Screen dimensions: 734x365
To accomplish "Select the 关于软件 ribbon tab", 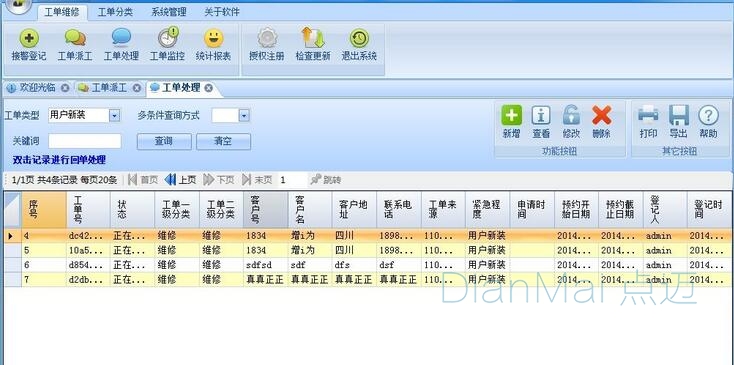I will point(222,12).
